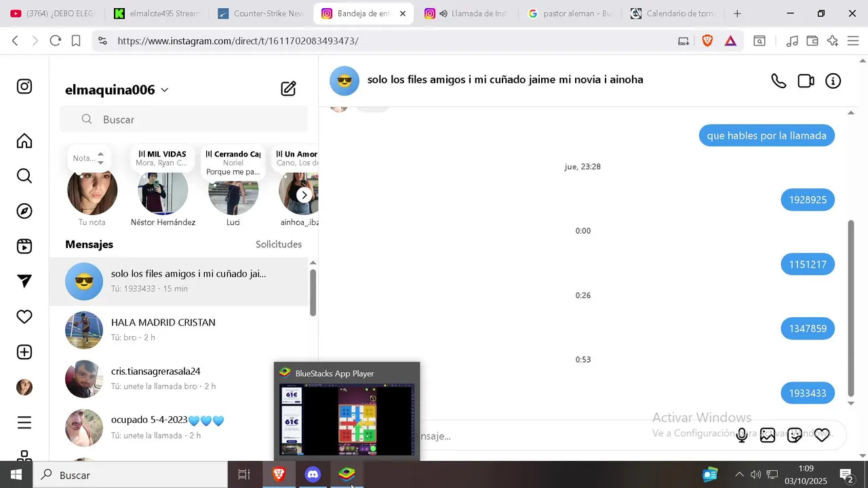The height and width of the screenshot is (488, 868).
Task: Open the More hamburger menu in sidebar
Action: pyautogui.click(x=24, y=423)
